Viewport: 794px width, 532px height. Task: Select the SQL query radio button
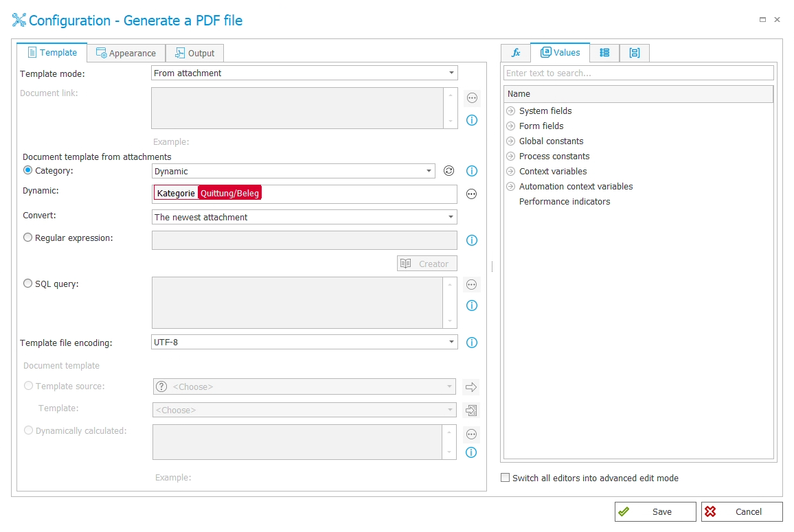click(28, 283)
